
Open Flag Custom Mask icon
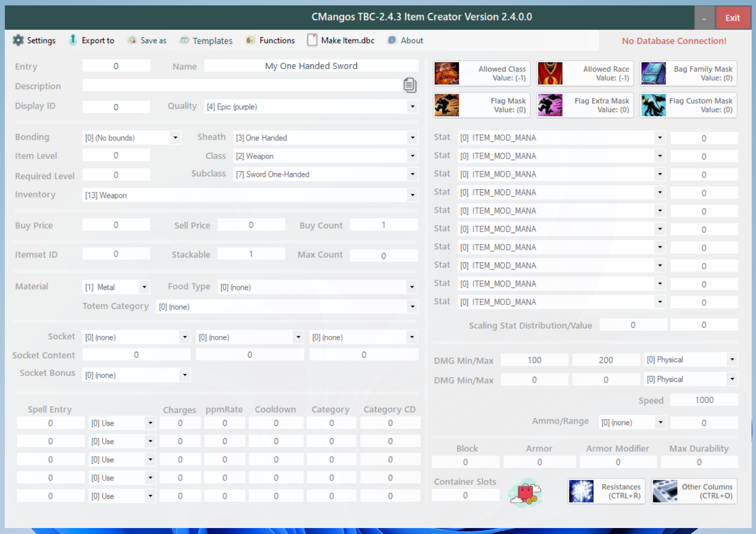(x=653, y=105)
